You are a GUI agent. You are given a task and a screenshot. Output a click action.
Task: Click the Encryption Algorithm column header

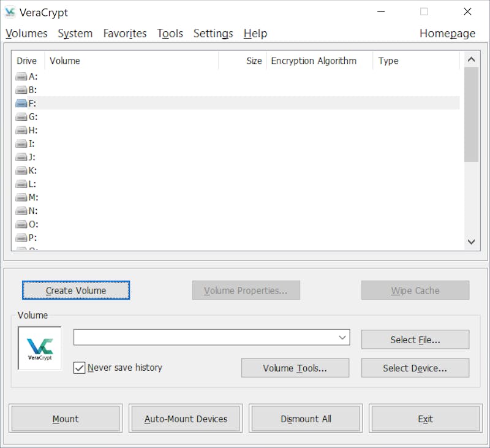point(319,61)
